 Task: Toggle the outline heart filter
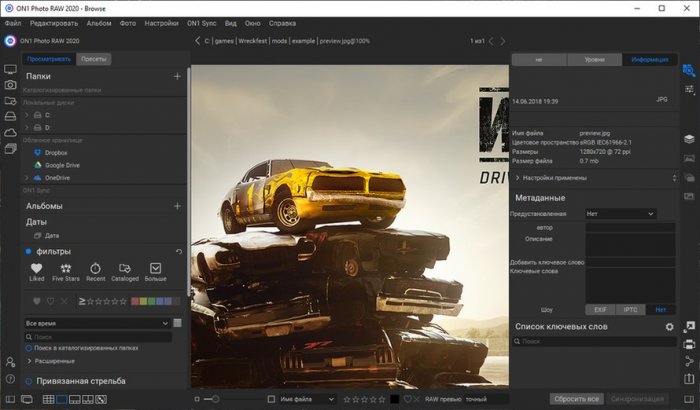(x=50, y=301)
